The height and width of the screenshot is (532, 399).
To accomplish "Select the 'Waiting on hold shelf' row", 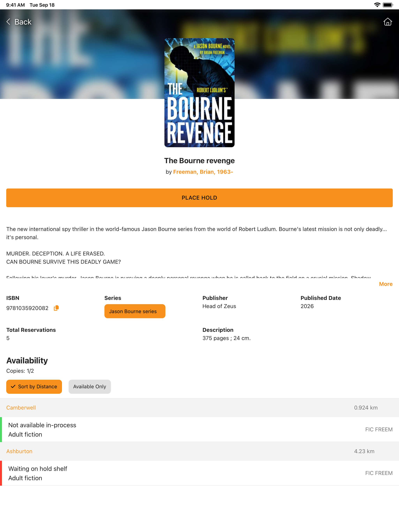I will (199, 473).
